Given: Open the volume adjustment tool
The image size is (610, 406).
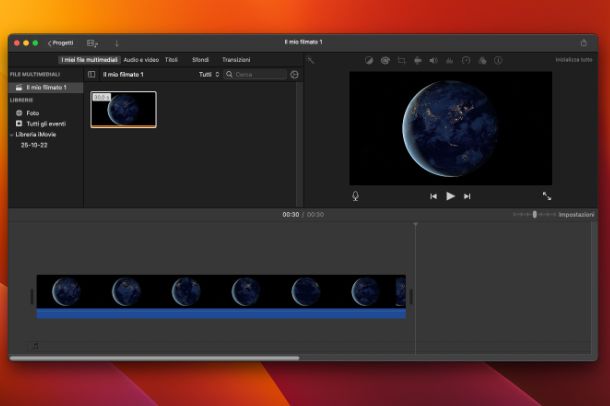Looking at the screenshot, I should coord(433,60).
